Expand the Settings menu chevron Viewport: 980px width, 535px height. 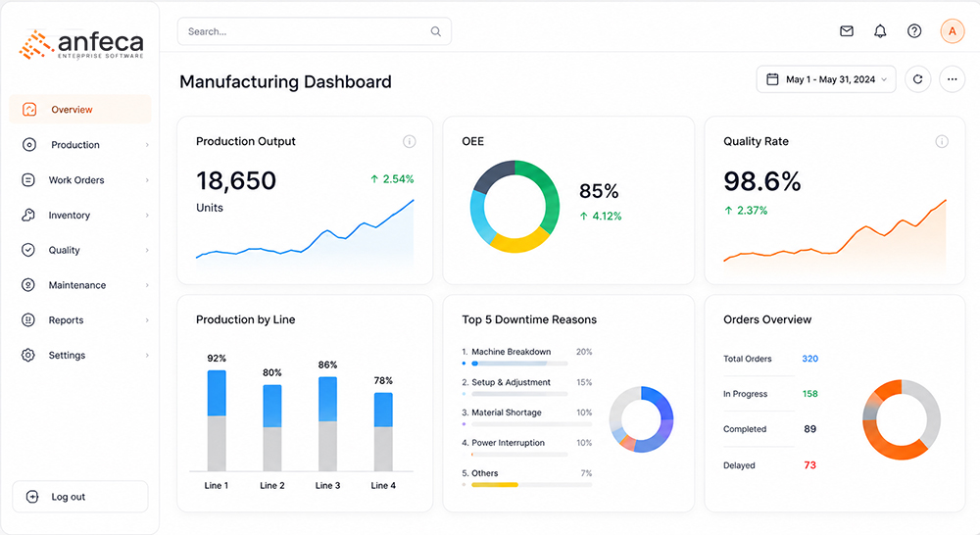pos(148,355)
